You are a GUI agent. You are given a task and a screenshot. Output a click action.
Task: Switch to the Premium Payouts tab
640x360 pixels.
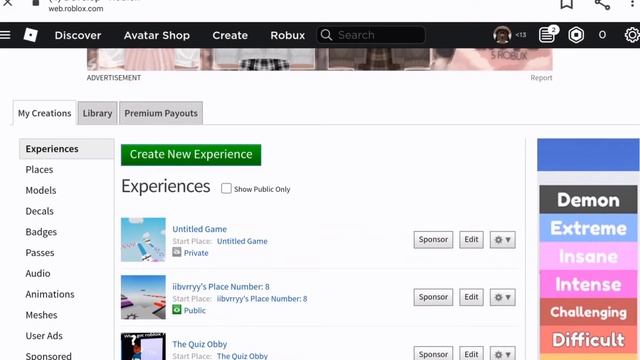point(161,113)
